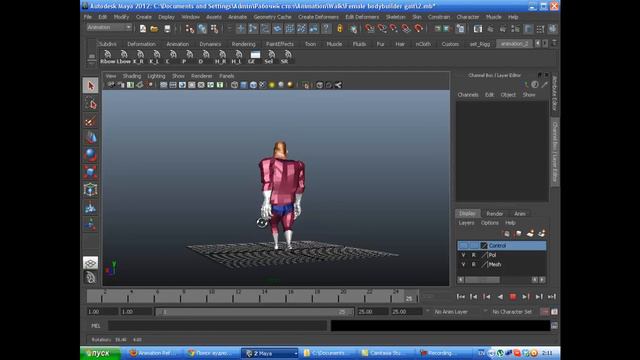
Task: Click layer list horizontal scrollbar
Action: click(x=482, y=280)
